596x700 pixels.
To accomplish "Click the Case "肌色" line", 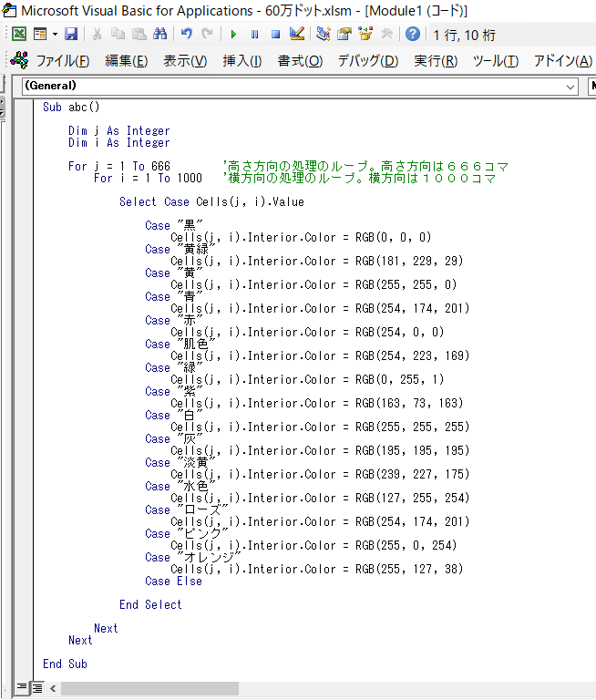I will 180,345.
